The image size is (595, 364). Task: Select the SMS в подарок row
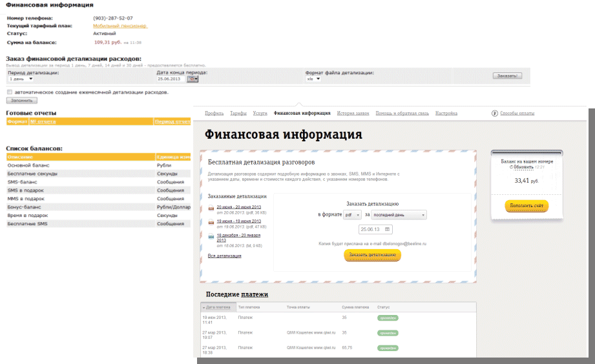98,190
